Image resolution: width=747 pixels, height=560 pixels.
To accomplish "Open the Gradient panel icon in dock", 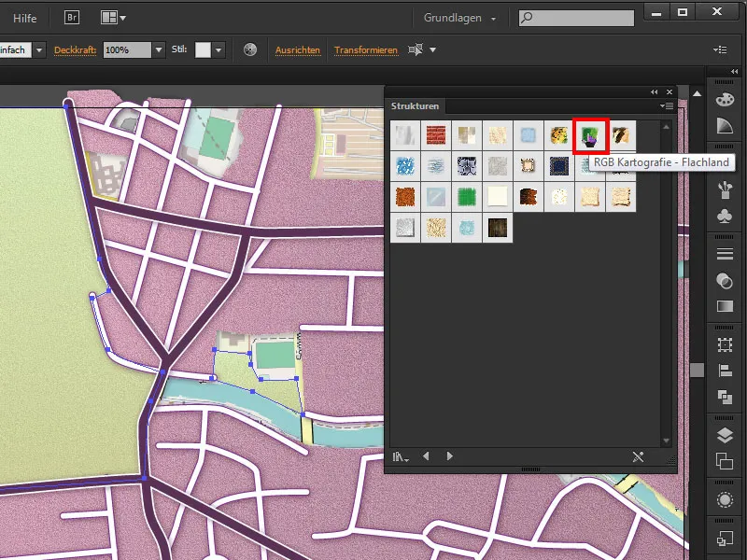I will tap(725, 306).
